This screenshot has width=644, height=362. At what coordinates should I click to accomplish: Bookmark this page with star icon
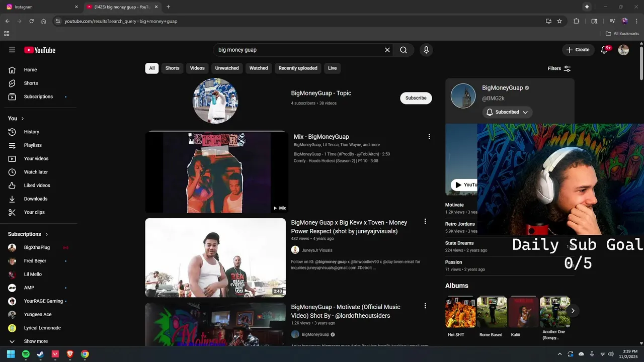point(559,21)
